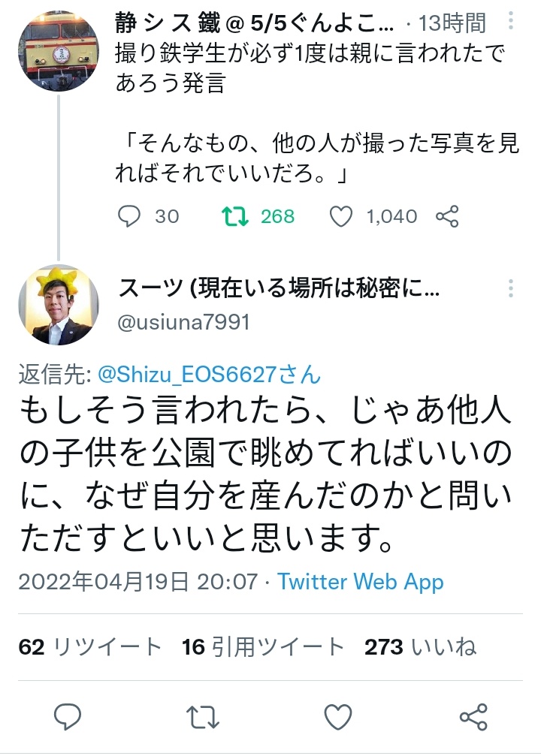
Task: Like the main tweet using the bottom heart icon
Action: pyautogui.click(x=338, y=716)
